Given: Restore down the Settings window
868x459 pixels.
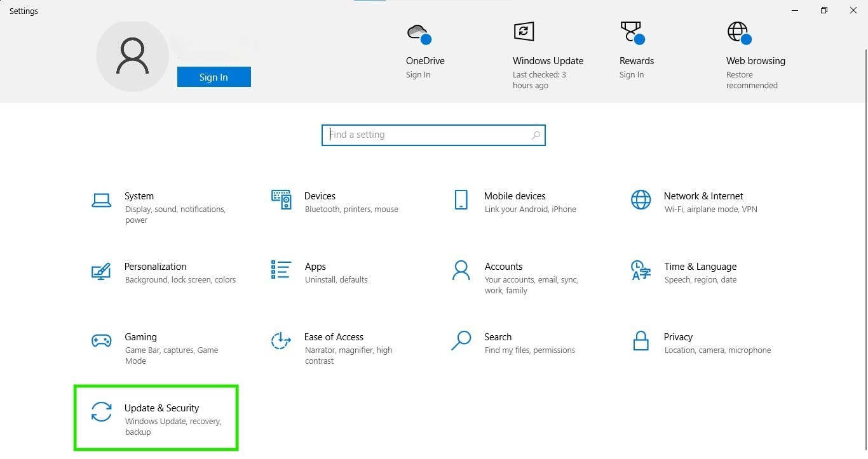Looking at the screenshot, I should pyautogui.click(x=824, y=10).
